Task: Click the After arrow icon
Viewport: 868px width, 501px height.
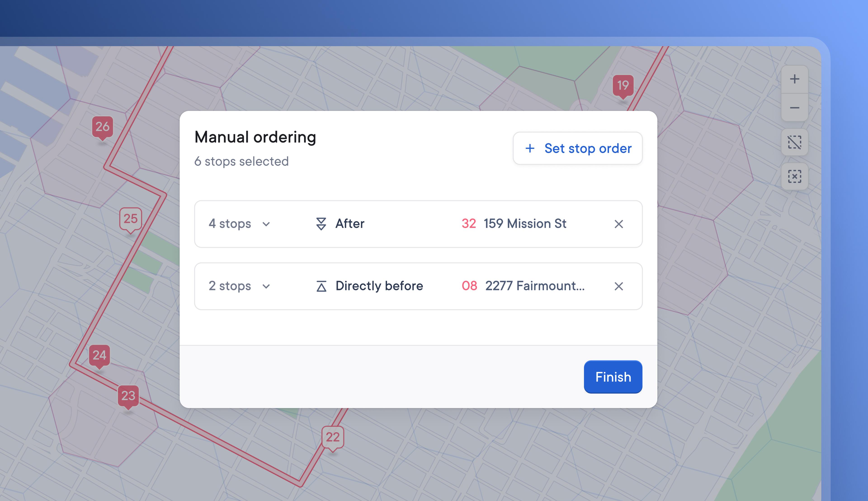Action: pyautogui.click(x=321, y=224)
